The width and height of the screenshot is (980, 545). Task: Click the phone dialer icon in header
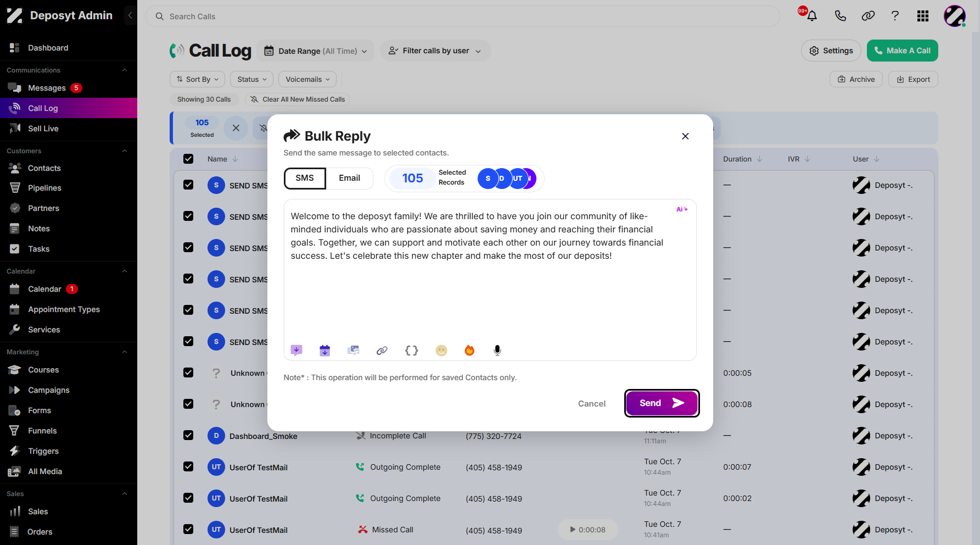pyautogui.click(x=841, y=16)
